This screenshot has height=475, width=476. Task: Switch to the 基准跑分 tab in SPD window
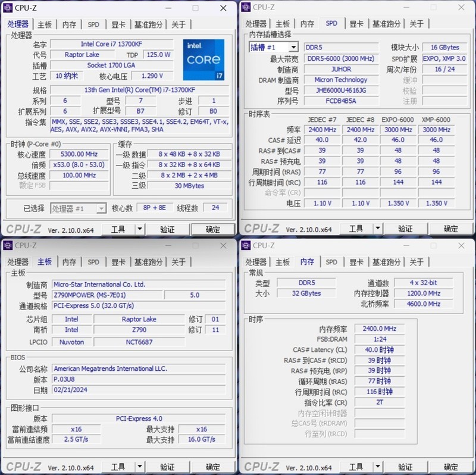(388, 24)
